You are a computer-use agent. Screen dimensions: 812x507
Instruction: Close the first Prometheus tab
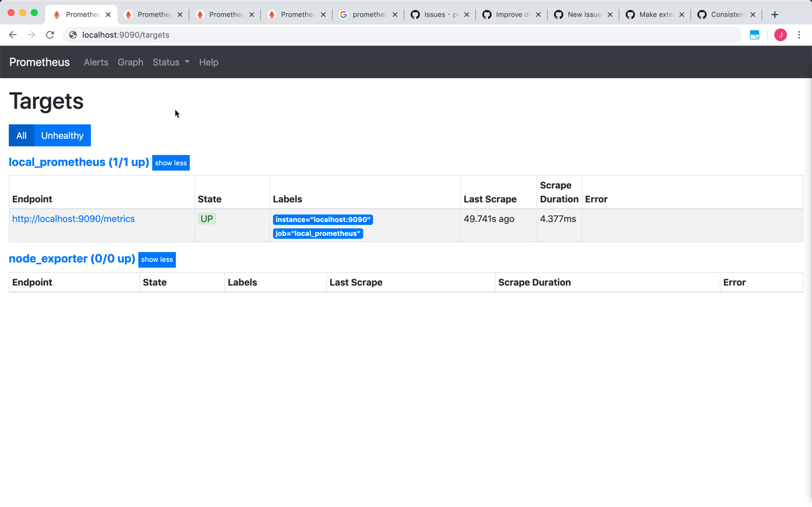108,14
